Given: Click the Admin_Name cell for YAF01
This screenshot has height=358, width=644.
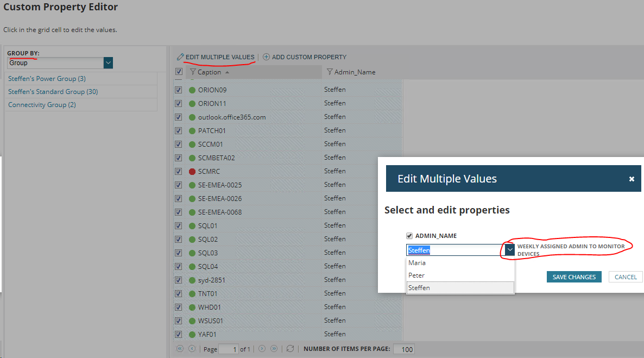Looking at the screenshot, I should pyautogui.click(x=362, y=334).
